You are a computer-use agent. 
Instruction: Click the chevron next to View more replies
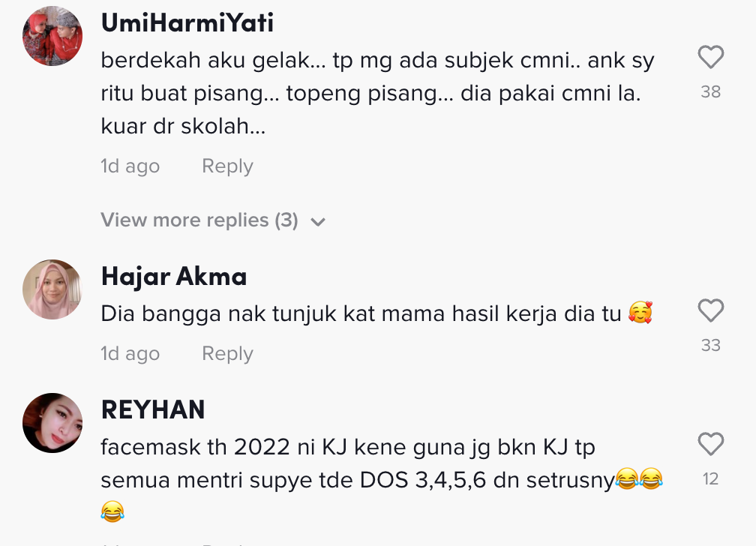[x=318, y=222]
